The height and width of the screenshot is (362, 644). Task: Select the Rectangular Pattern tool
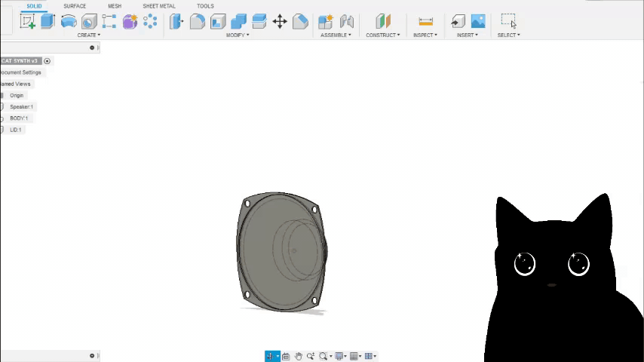(x=109, y=21)
